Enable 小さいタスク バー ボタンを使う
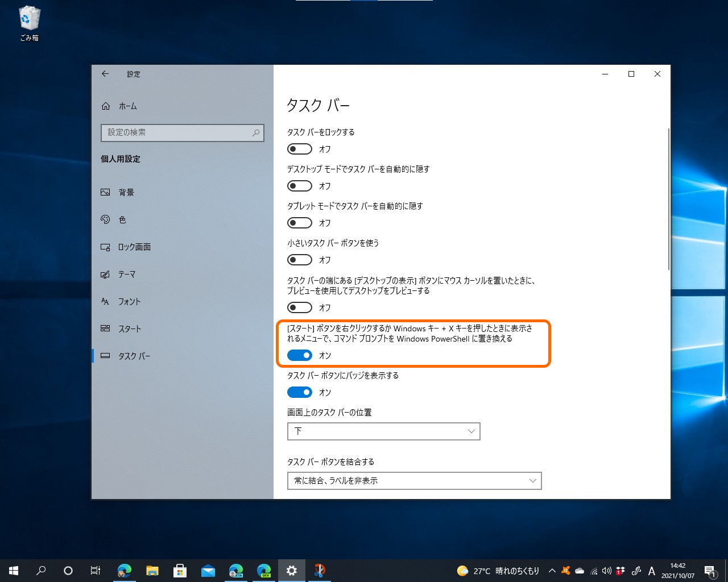The height and width of the screenshot is (582, 728). click(300, 260)
